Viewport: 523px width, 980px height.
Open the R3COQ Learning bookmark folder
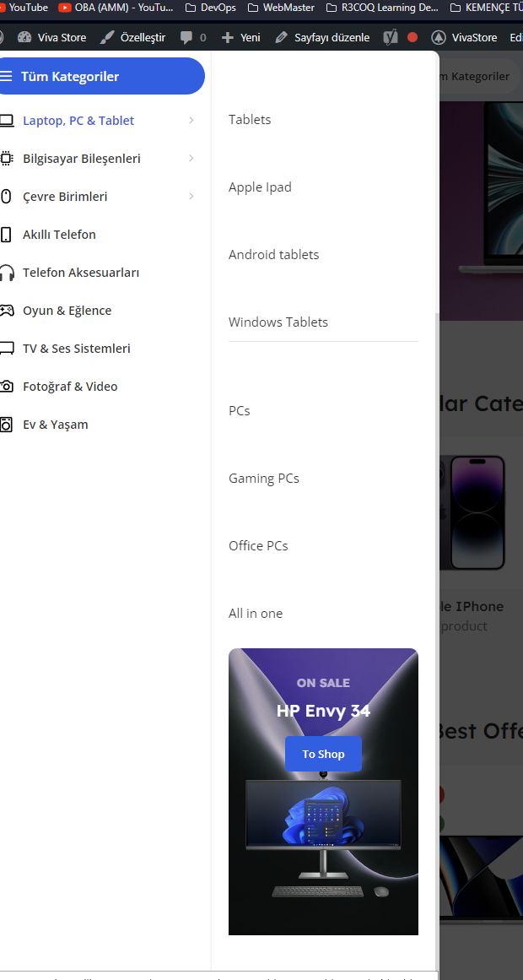[x=382, y=8]
